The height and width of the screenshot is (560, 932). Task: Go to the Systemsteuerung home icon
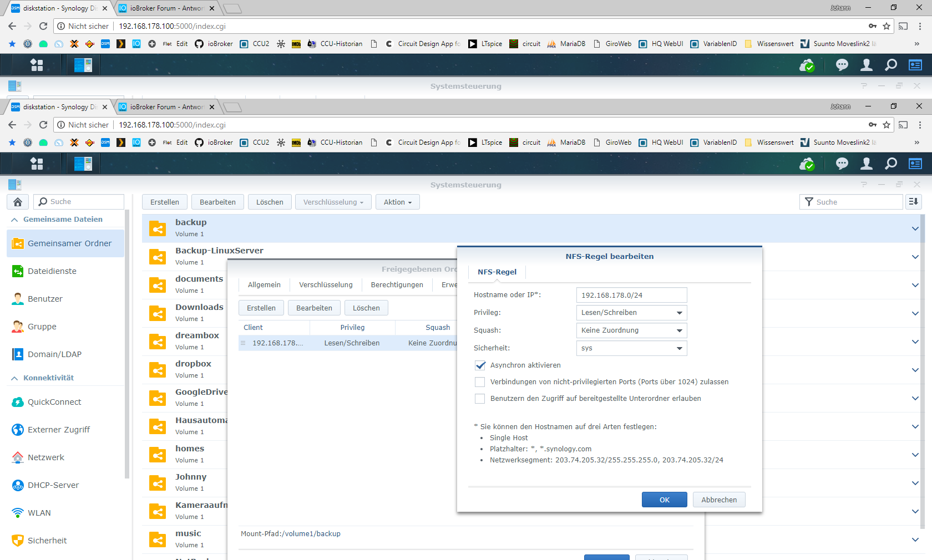coord(18,202)
